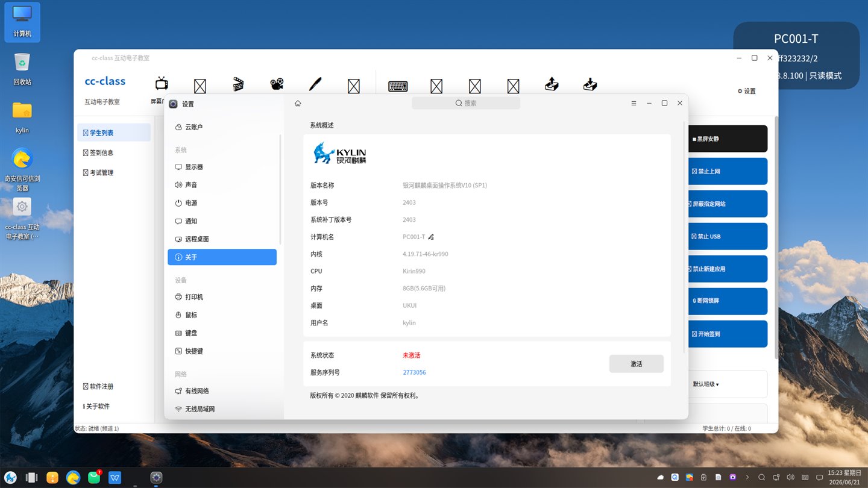868x488 pixels.
Task: Edit the computer name PC001-T with the pencil
Action: tap(431, 237)
